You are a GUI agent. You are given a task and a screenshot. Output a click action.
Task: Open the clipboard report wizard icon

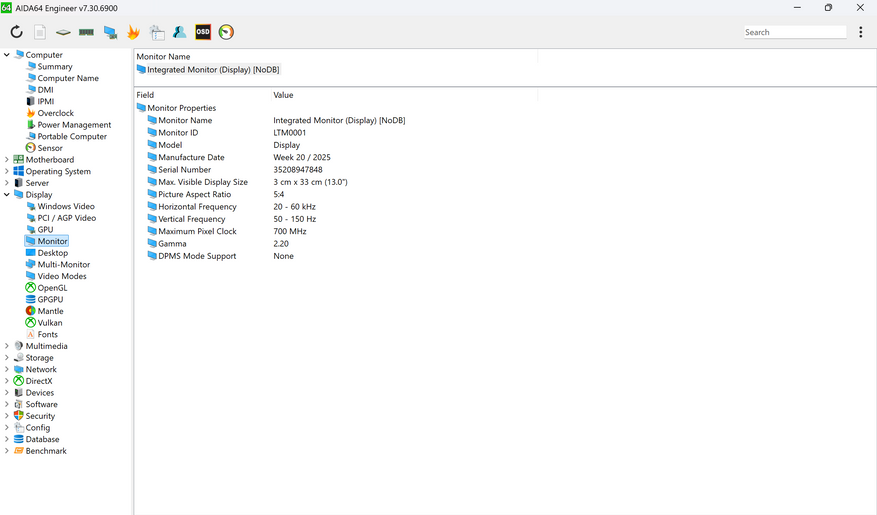[x=157, y=32]
